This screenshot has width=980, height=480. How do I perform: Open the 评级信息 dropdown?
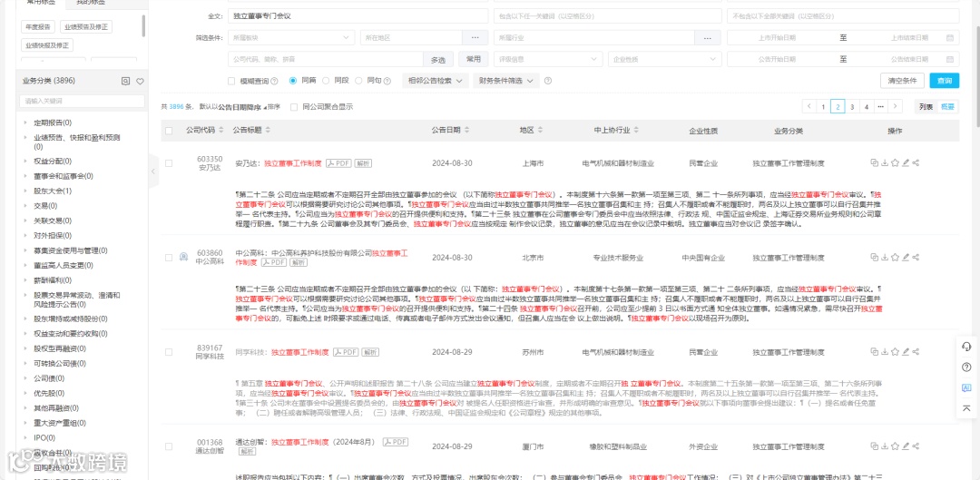coord(547,59)
